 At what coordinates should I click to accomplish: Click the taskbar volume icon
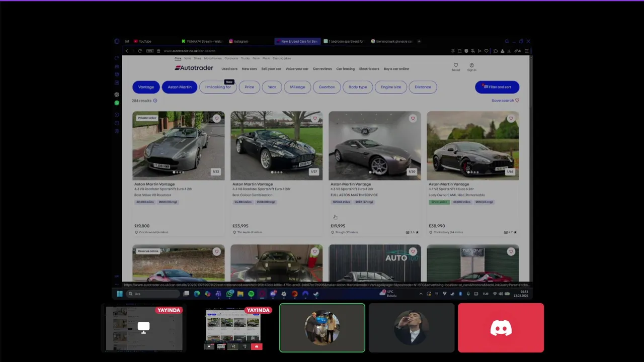[x=501, y=294]
